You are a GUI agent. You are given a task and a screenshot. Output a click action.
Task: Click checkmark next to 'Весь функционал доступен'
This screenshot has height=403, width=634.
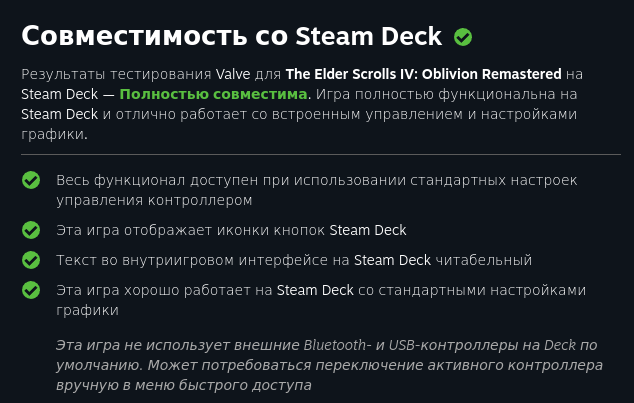(x=31, y=180)
